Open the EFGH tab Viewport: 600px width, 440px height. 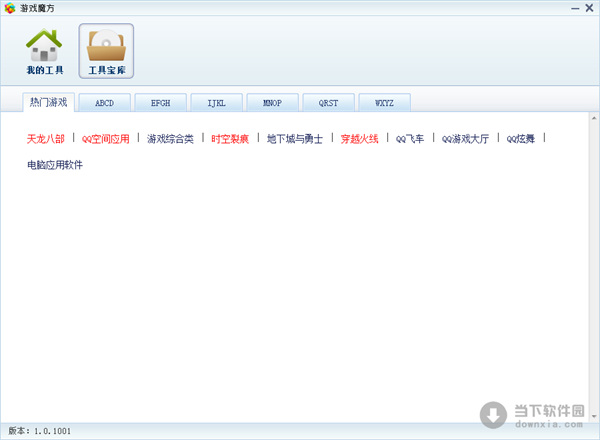[161, 103]
